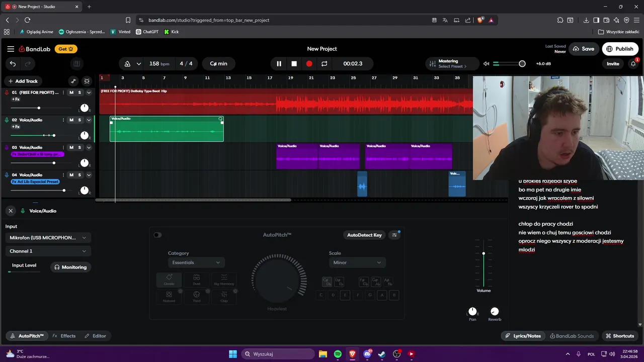Screen dimensions: 644x362
Task: Publish the project
Action: tap(620, 49)
